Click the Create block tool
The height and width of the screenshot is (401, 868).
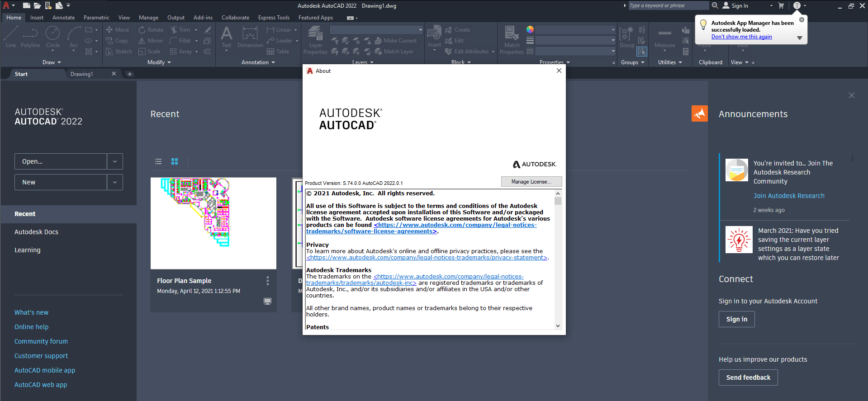458,30
